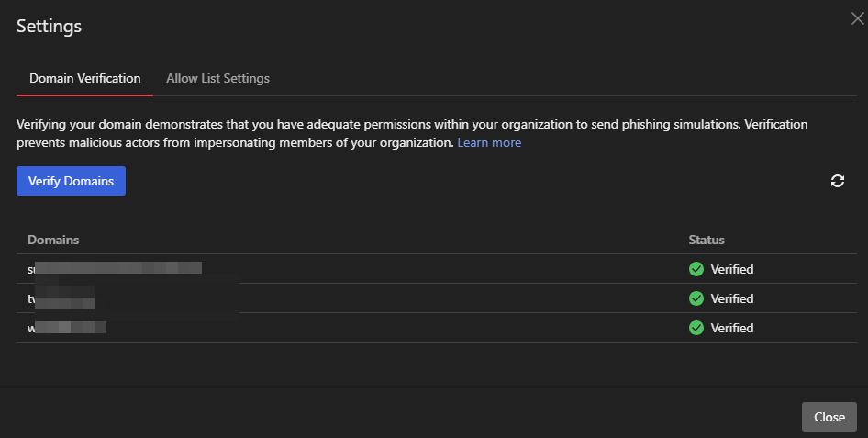Image resolution: width=868 pixels, height=438 pixels.
Task: Click the Verified status text in the third row
Action: 732,328
